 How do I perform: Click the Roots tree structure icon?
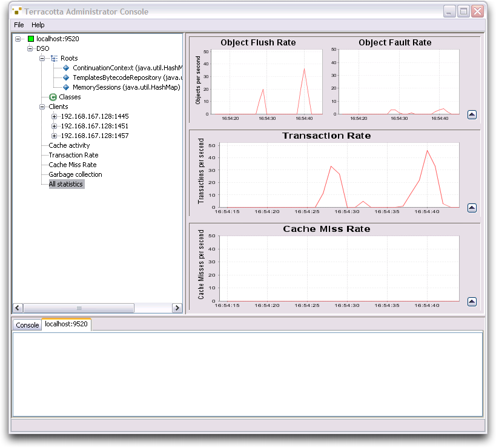(54, 59)
